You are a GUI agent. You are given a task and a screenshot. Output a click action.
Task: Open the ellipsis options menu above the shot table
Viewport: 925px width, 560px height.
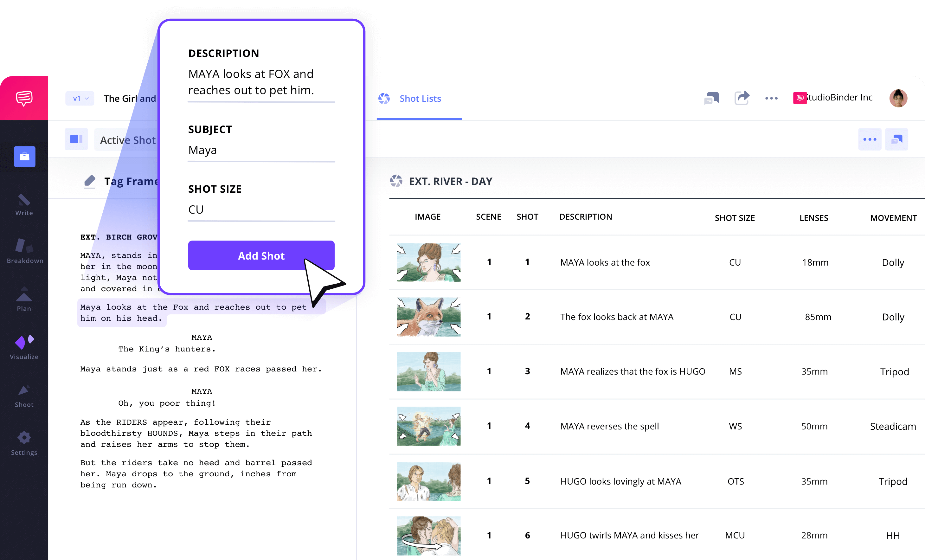click(870, 139)
